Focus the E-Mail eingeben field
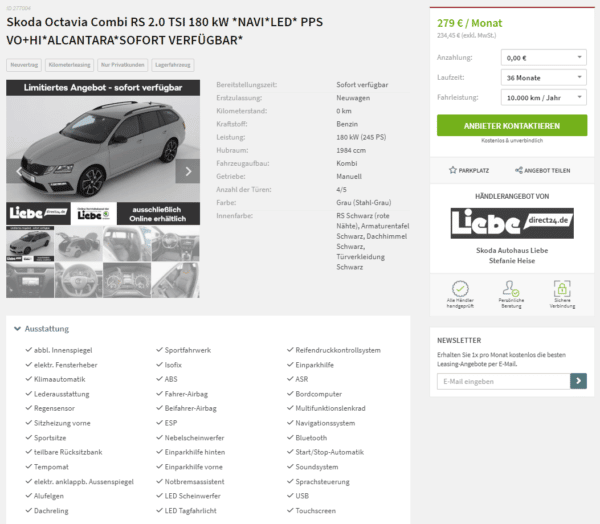 click(504, 381)
